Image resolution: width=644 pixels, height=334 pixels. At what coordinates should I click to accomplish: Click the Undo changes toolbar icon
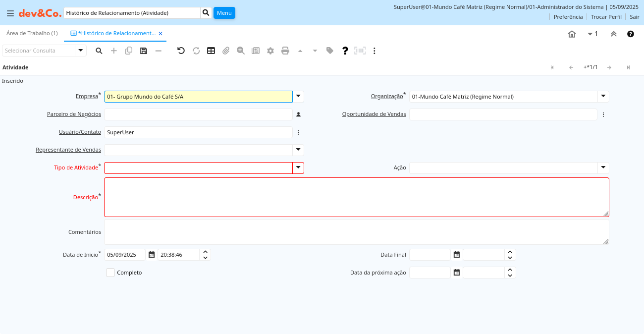(x=181, y=51)
